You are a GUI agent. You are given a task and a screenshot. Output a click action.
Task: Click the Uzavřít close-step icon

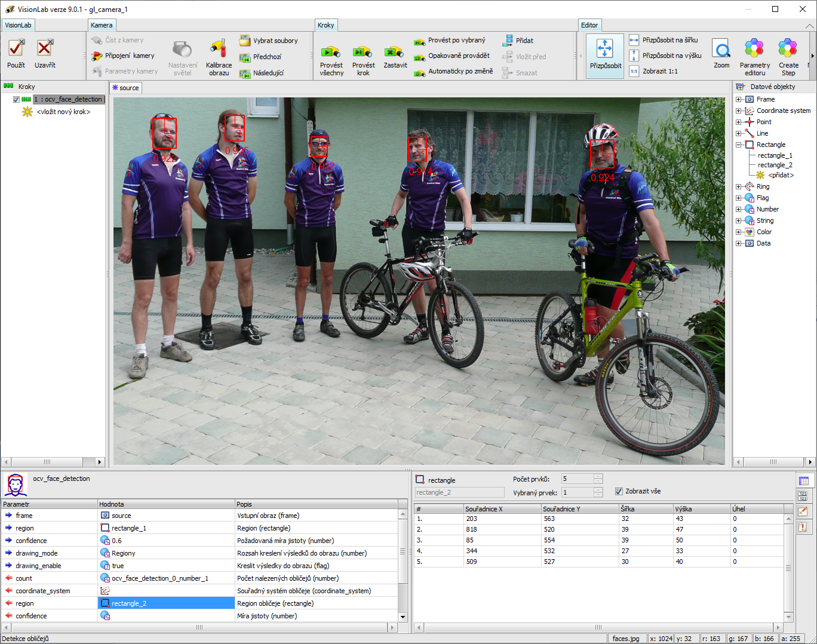(45, 49)
